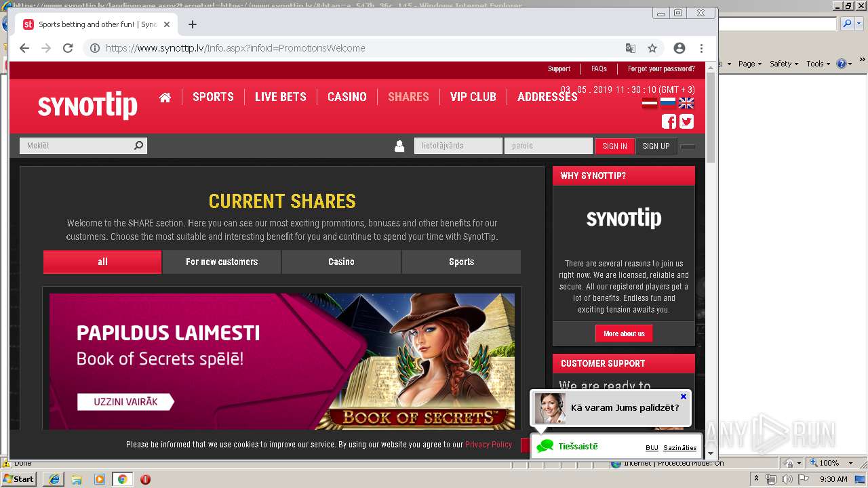This screenshot has width=868, height=488.
Task: Open the folder explorer icon in the taskbar
Action: click(77, 479)
